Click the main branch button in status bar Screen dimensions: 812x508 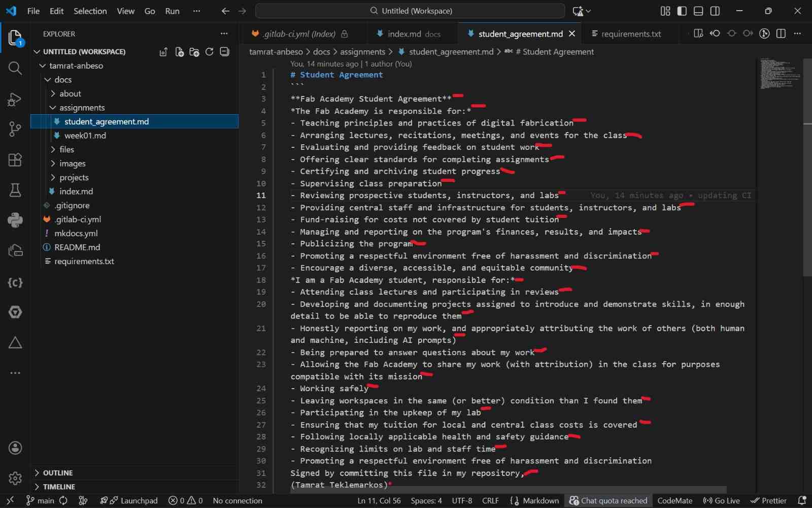(40, 500)
